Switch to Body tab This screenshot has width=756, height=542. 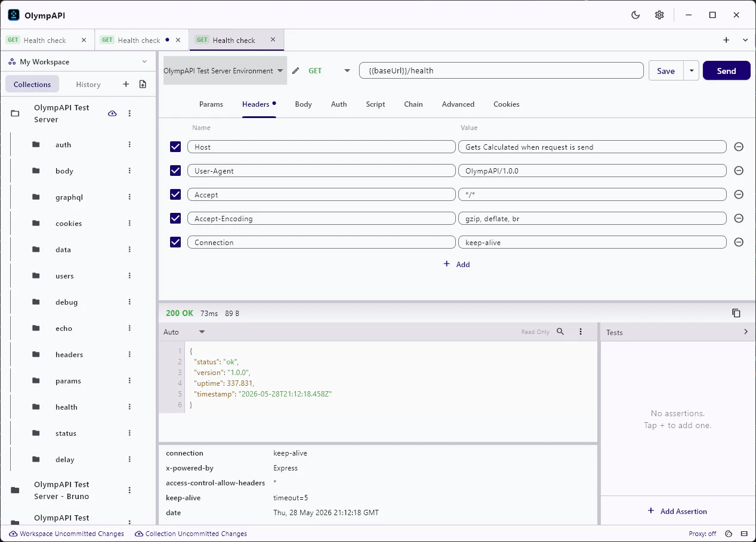pyautogui.click(x=303, y=104)
